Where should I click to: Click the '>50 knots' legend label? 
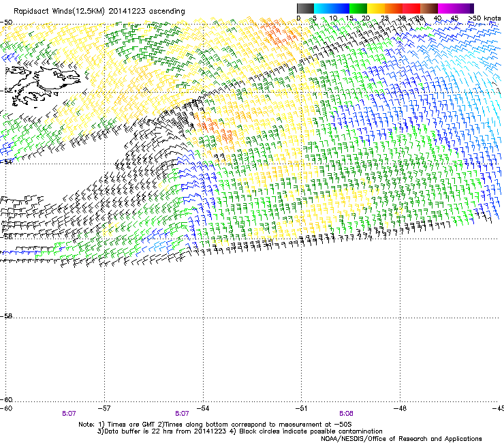[x=484, y=18]
